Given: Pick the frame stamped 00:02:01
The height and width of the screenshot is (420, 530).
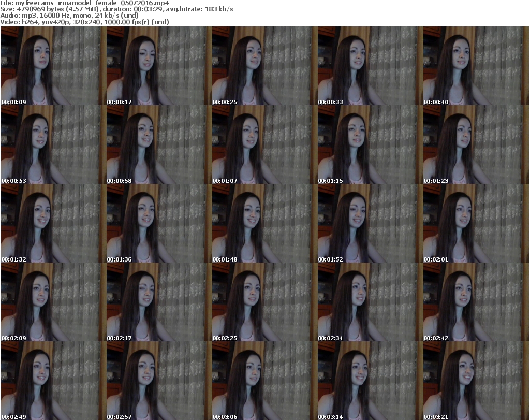Looking at the screenshot, I should (x=476, y=224).
